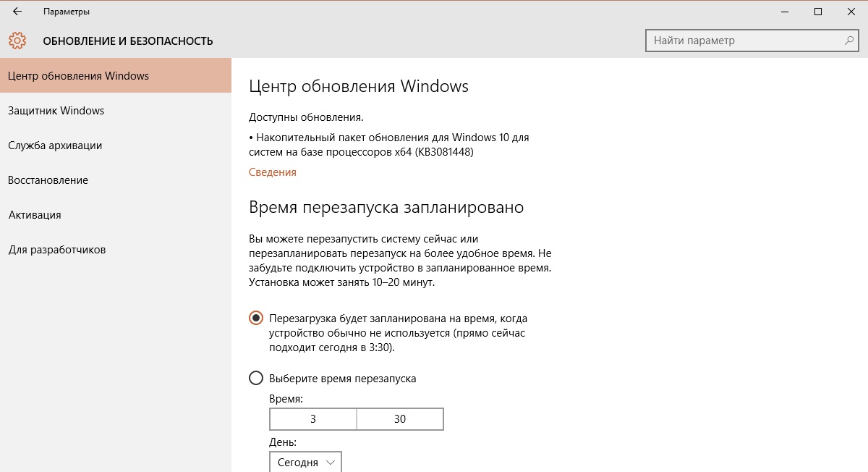The image size is (868, 472).
Task: Click the "Центр обновления Windows" page heading
Action: (359, 86)
